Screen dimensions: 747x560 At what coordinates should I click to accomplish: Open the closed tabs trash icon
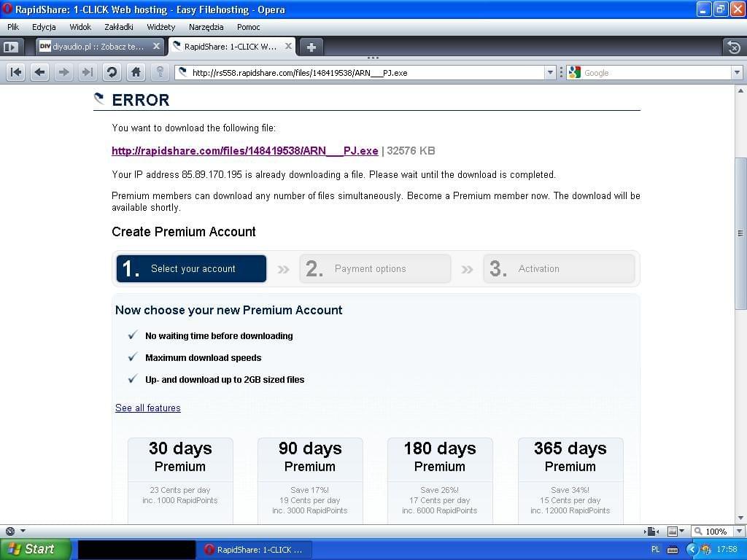point(734,47)
